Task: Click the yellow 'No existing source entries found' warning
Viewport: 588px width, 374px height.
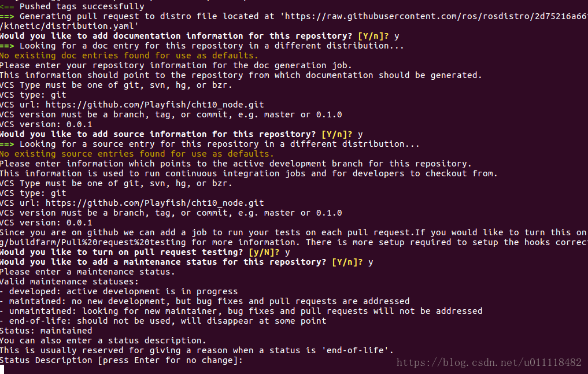Action: pos(137,154)
